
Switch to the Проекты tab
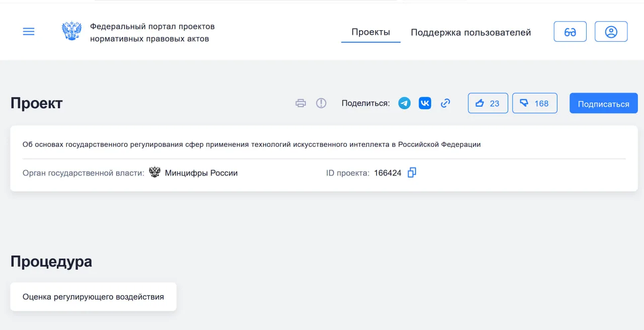[371, 32]
